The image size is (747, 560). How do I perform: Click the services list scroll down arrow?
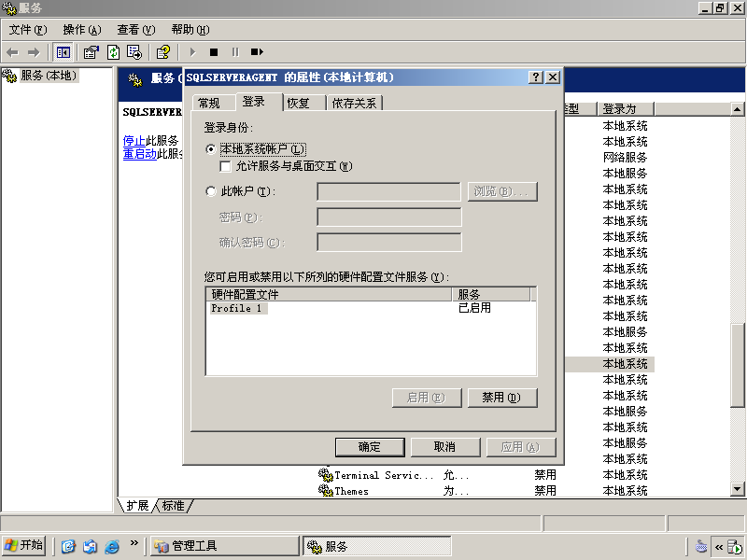[x=737, y=488]
